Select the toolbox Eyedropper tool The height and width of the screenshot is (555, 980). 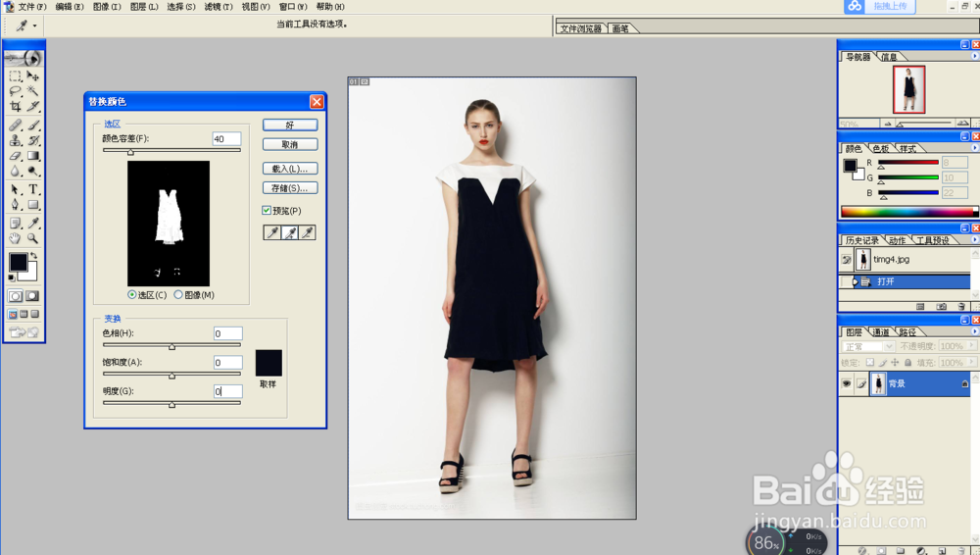[x=33, y=223]
